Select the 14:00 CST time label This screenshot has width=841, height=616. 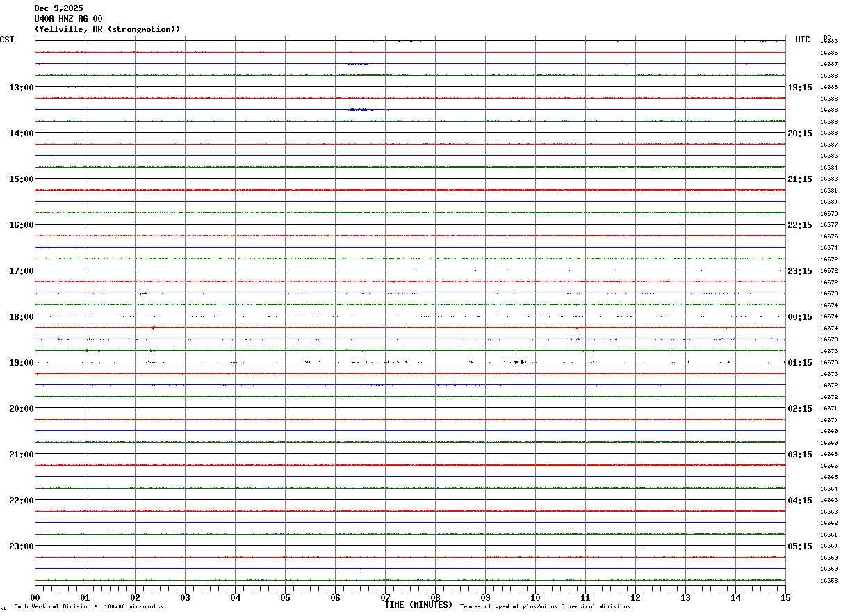click(x=22, y=133)
